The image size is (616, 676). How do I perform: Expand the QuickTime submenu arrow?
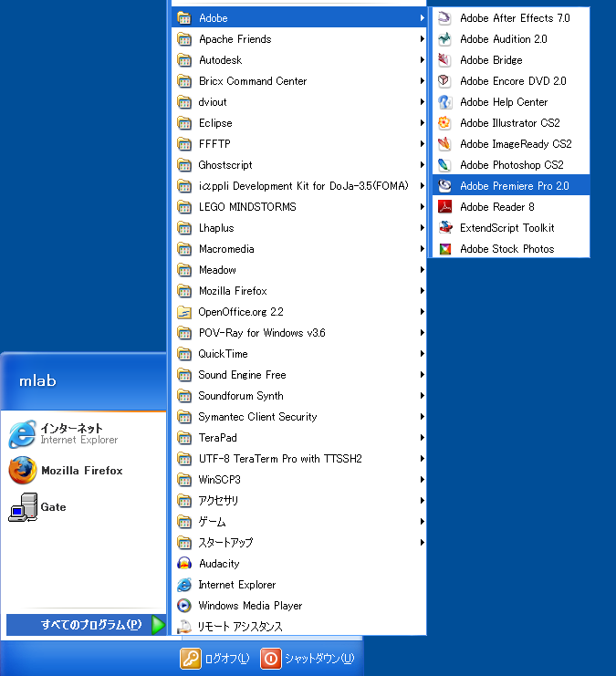tap(422, 354)
